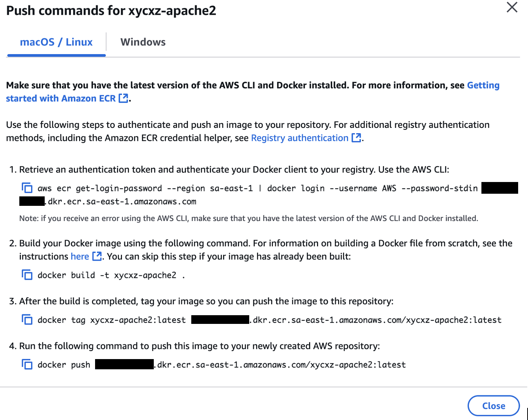The height and width of the screenshot is (420, 528).
Task: Copy the docker tag command
Action: point(27,320)
